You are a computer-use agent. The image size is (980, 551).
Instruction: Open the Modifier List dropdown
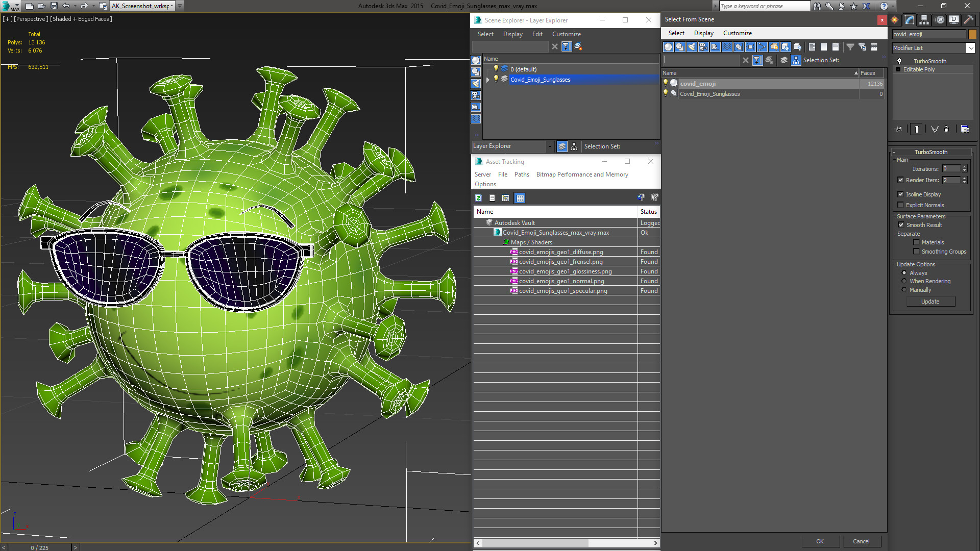(x=970, y=48)
